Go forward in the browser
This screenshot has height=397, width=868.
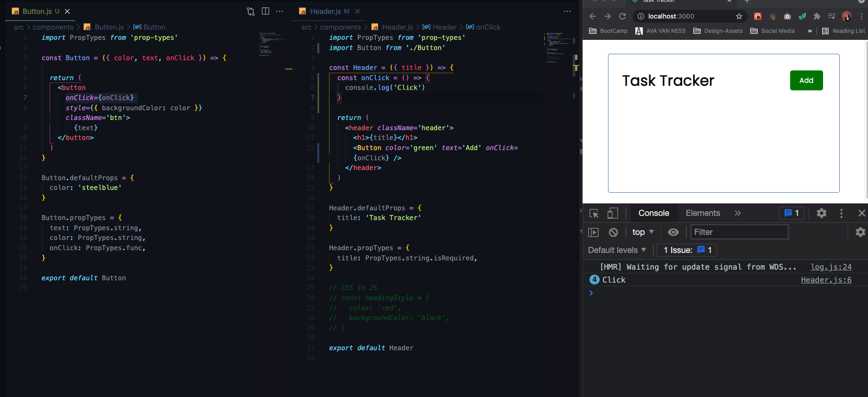(x=608, y=16)
